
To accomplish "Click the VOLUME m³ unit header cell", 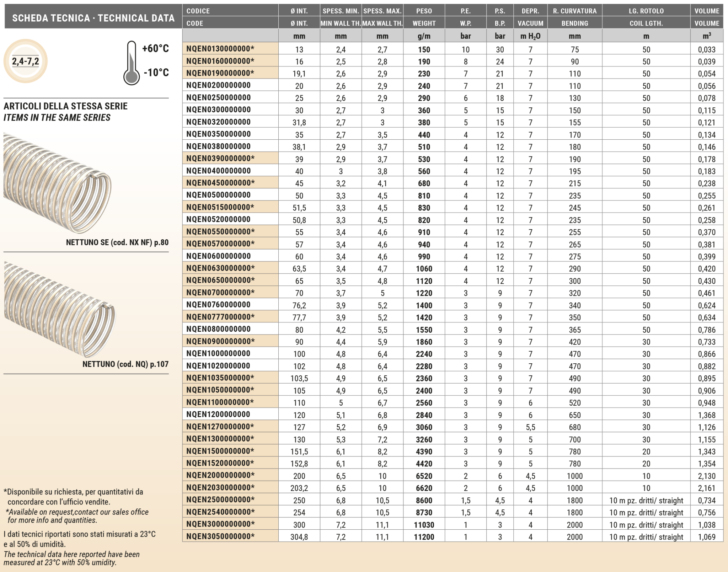I will 706,36.
